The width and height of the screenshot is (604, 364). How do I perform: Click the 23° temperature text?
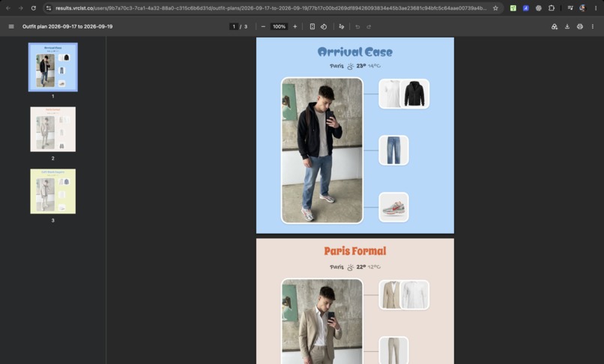click(x=361, y=66)
